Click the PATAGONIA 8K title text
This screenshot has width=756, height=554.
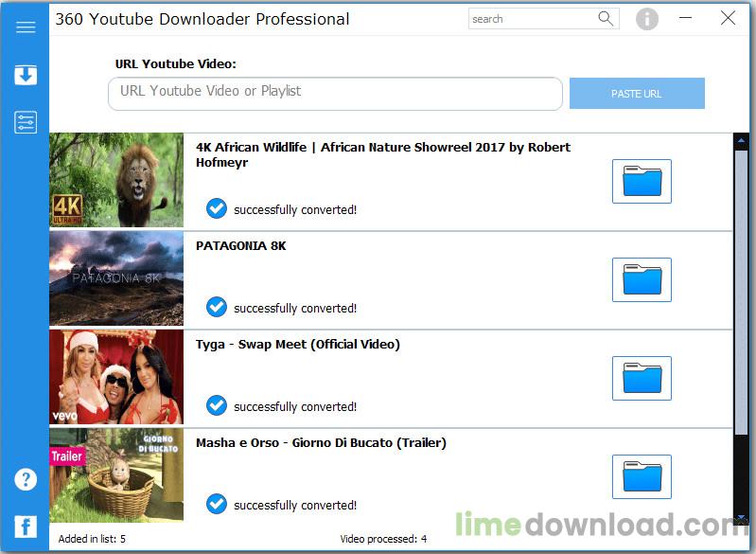pos(240,246)
